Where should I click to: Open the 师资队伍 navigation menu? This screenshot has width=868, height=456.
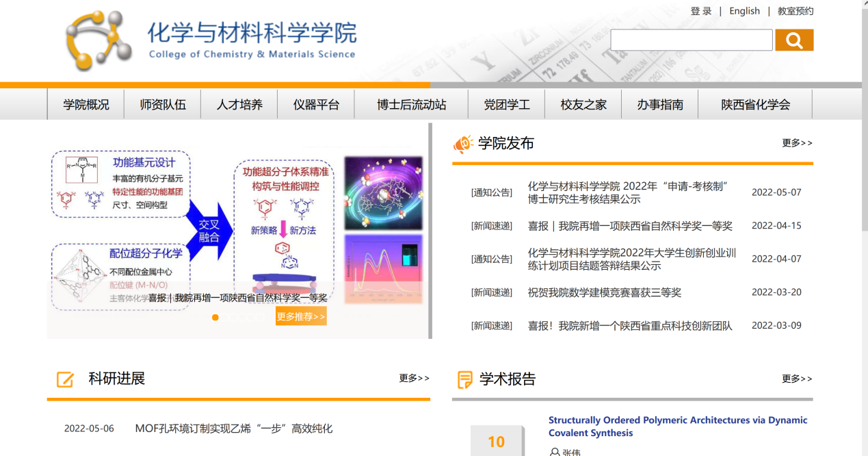(163, 105)
